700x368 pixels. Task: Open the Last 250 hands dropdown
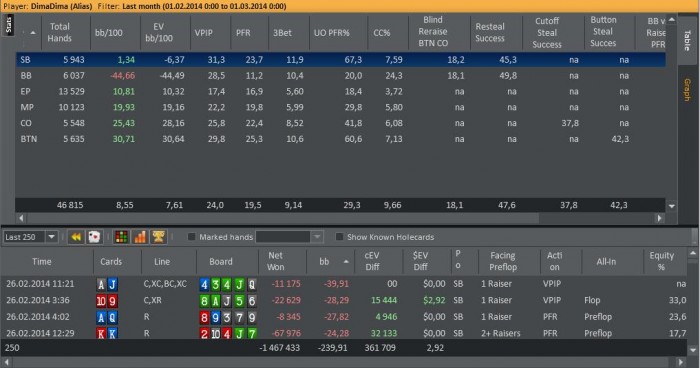[51, 237]
